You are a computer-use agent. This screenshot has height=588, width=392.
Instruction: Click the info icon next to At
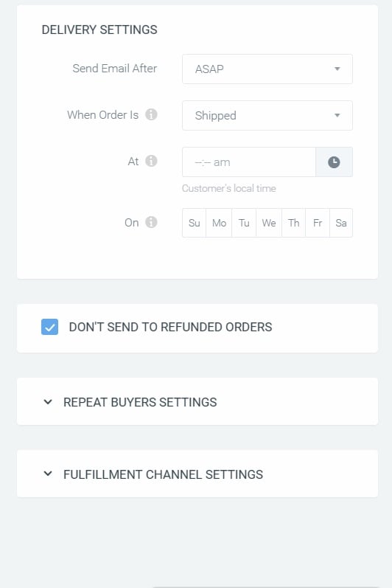click(x=151, y=161)
